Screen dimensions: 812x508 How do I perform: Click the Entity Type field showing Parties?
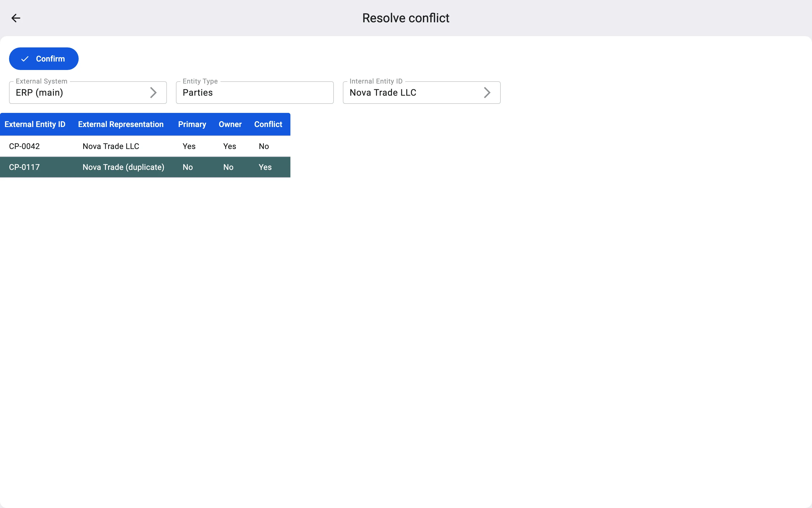point(255,92)
